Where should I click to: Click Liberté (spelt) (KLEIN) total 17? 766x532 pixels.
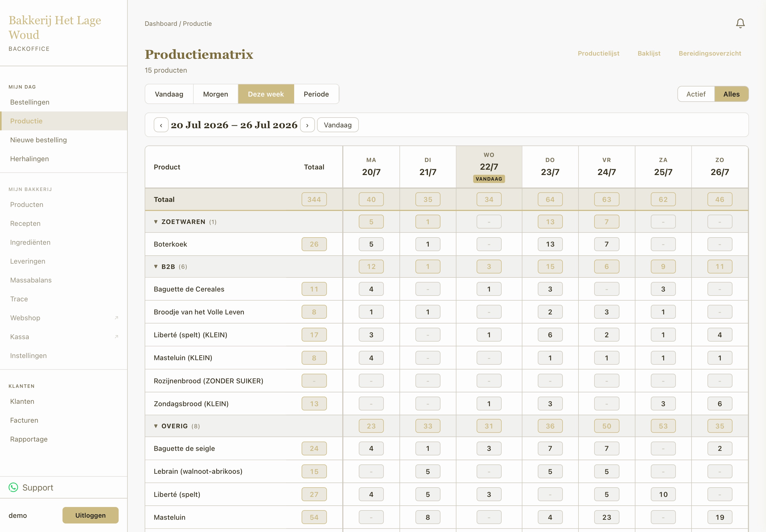coord(314,335)
